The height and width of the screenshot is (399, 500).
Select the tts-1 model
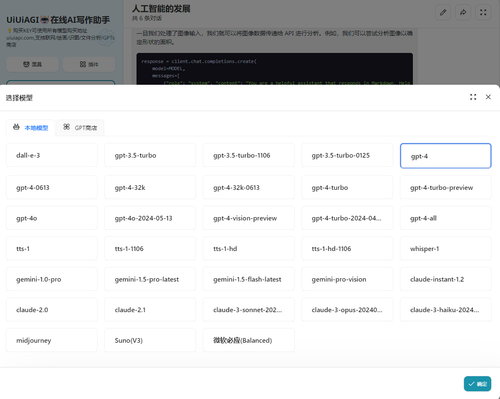[x=52, y=248]
